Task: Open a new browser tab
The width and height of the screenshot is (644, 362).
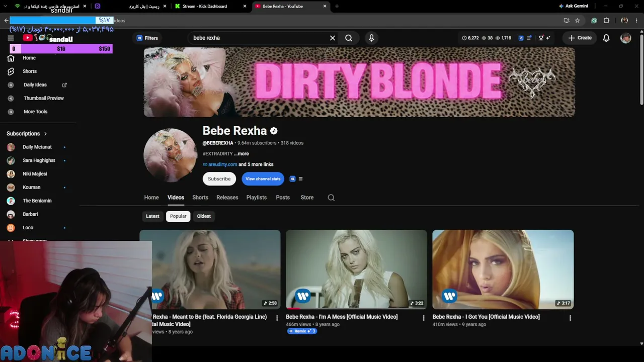Action: coord(337,6)
